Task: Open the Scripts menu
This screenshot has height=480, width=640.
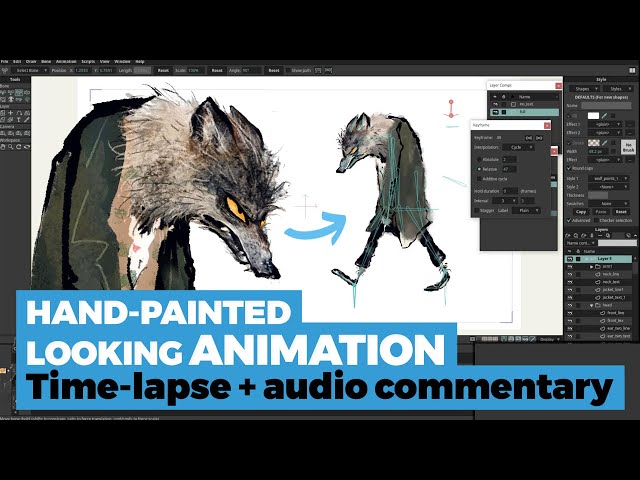Action: pos(88,62)
